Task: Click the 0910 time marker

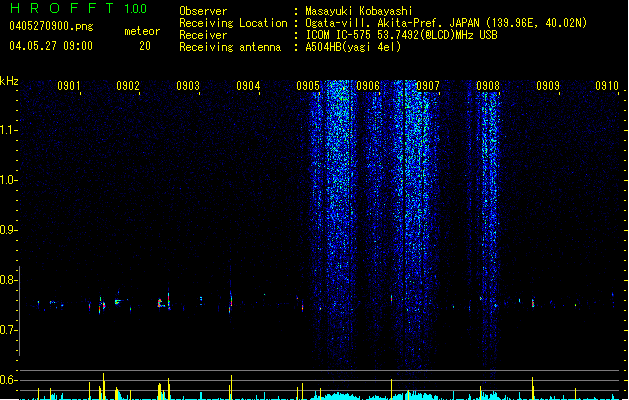Action: [x=607, y=85]
